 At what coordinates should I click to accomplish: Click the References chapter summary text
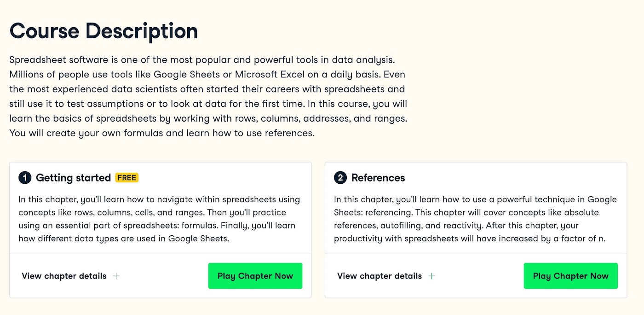(475, 219)
